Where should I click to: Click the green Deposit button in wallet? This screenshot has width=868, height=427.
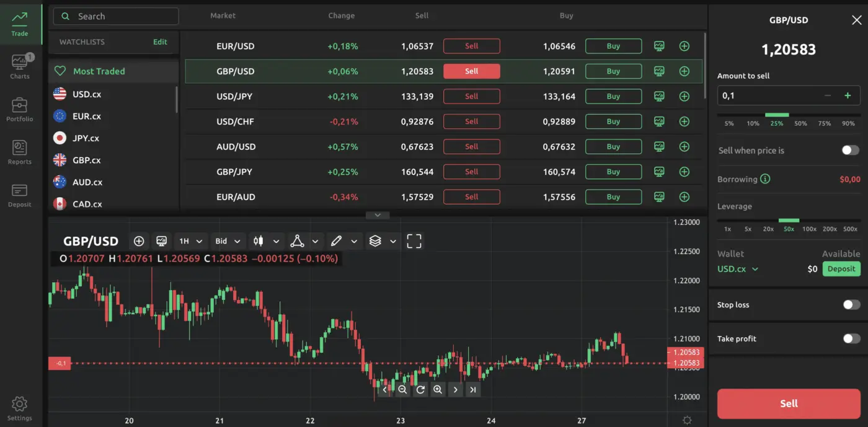(x=841, y=269)
